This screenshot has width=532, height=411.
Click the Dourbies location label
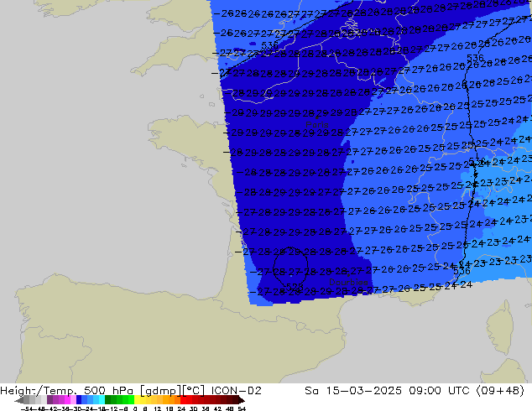(348, 282)
